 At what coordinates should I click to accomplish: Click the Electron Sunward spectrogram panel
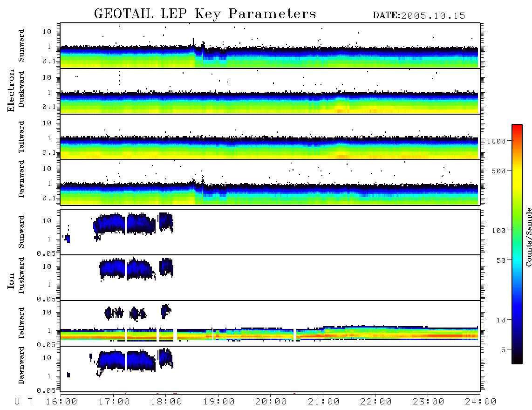[270, 46]
